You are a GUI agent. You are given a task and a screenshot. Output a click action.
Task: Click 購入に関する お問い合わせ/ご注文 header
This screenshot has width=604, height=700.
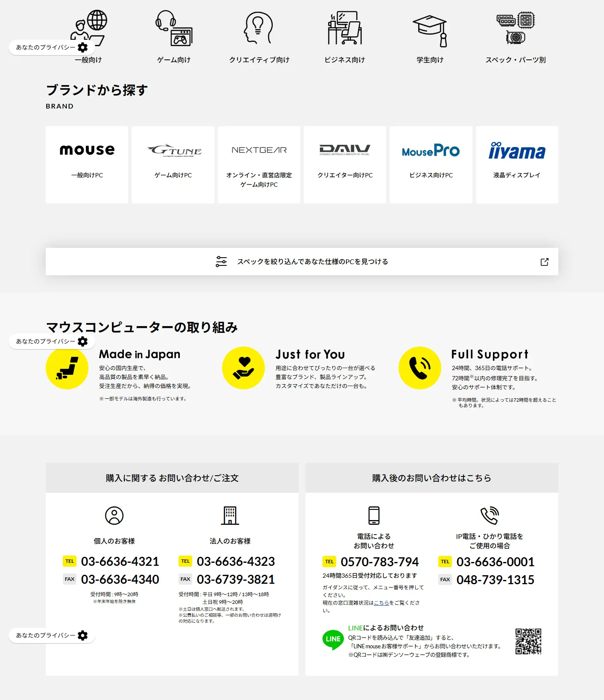172,478
